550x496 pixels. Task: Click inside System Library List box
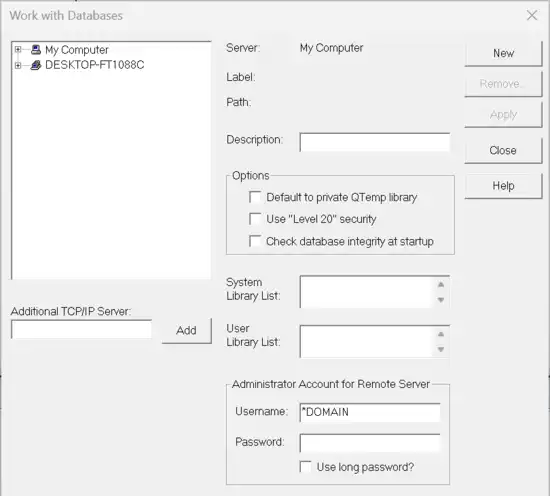pyautogui.click(x=367, y=292)
